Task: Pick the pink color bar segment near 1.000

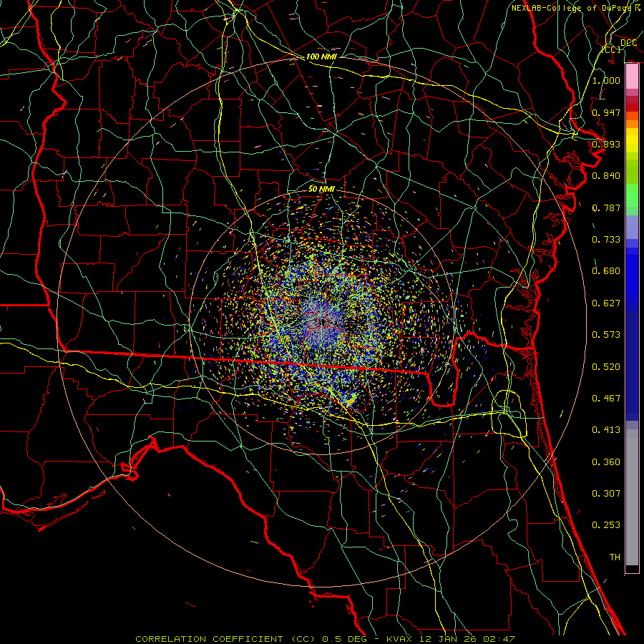Action: pyautogui.click(x=632, y=77)
